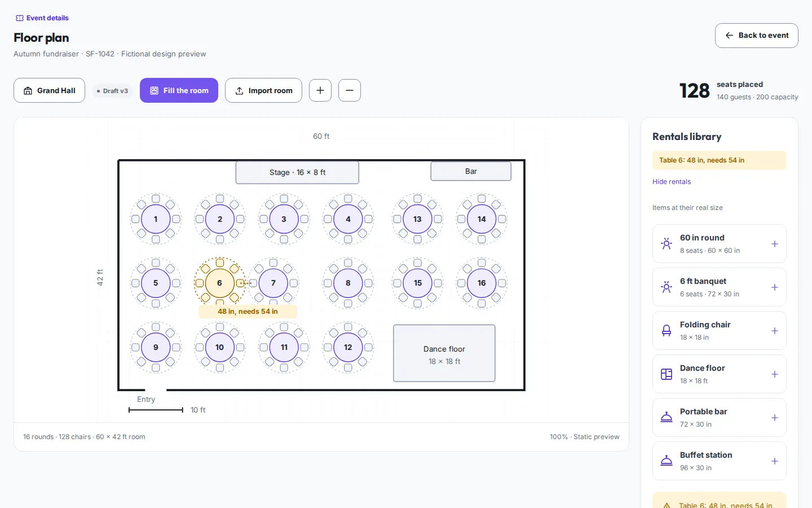Select the Draft v3 status chip

(113, 91)
